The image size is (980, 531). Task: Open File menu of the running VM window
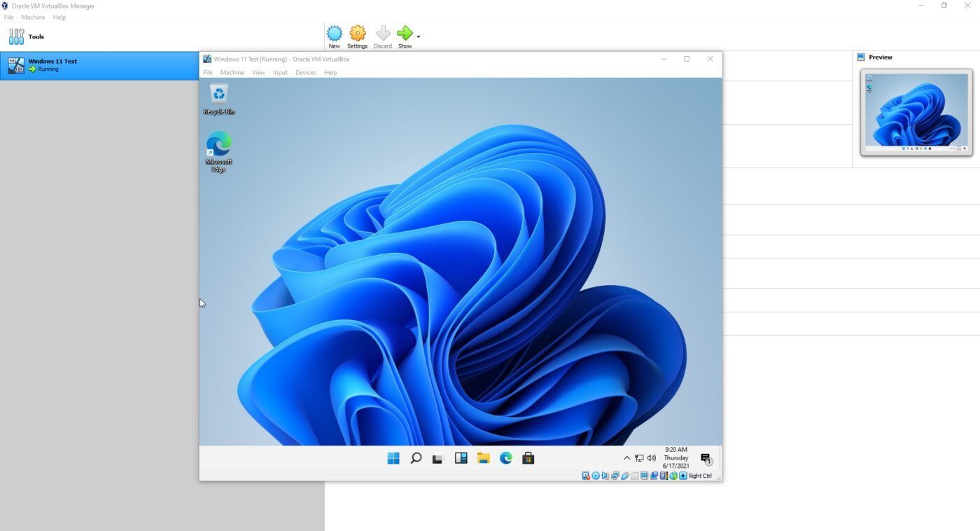[208, 73]
